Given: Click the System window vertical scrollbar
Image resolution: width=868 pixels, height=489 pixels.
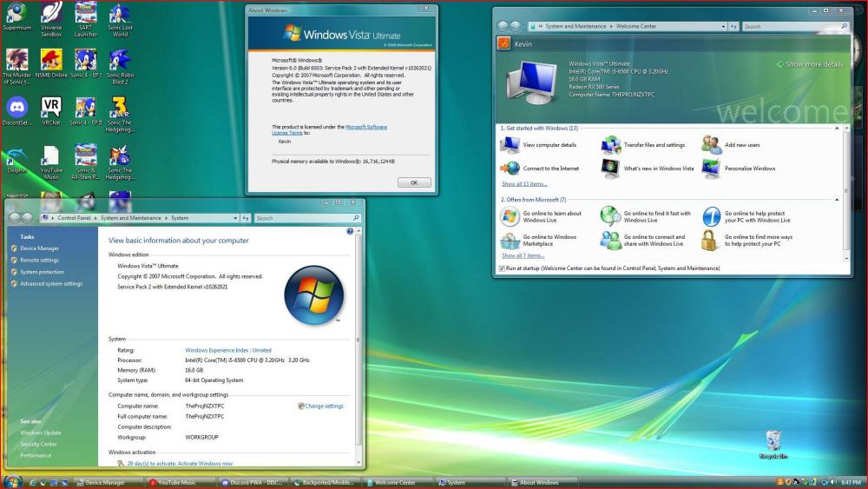Looking at the screenshot, I should pos(359,347).
